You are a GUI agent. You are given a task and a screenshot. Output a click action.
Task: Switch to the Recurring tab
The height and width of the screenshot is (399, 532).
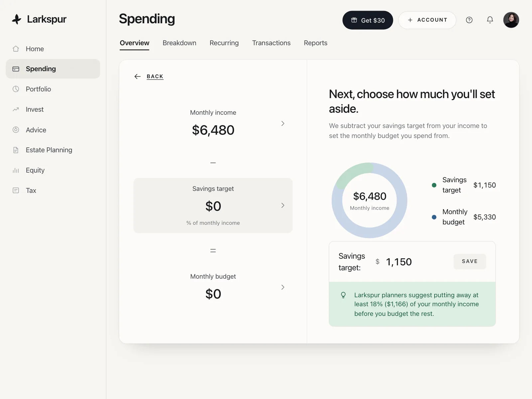(x=224, y=43)
